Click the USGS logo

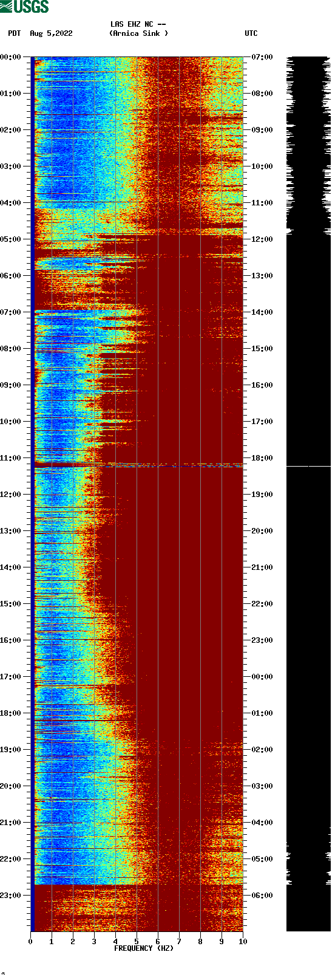coord(24,7)
